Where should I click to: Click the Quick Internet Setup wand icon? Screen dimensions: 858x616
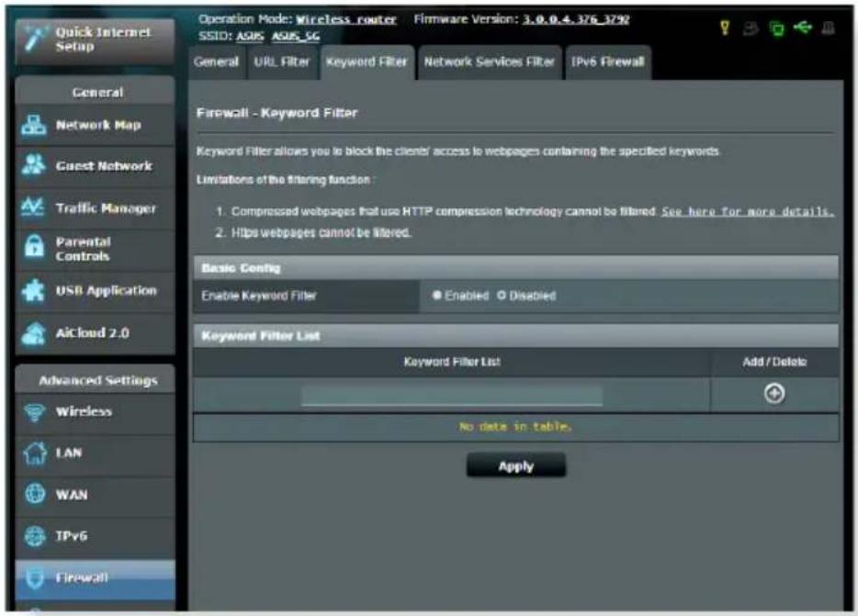(x=34, y=39)
